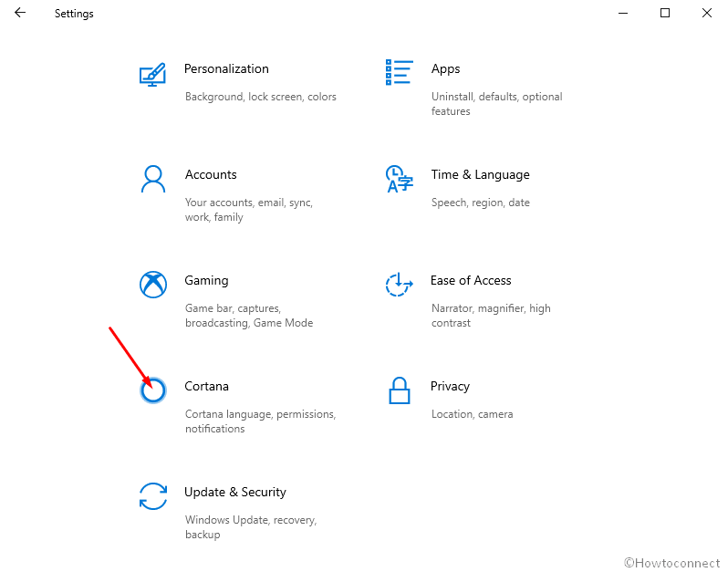728x572 pixels.
Task: Click 'Game bar, captures, broadcasting' description
Action: point(249,316)
